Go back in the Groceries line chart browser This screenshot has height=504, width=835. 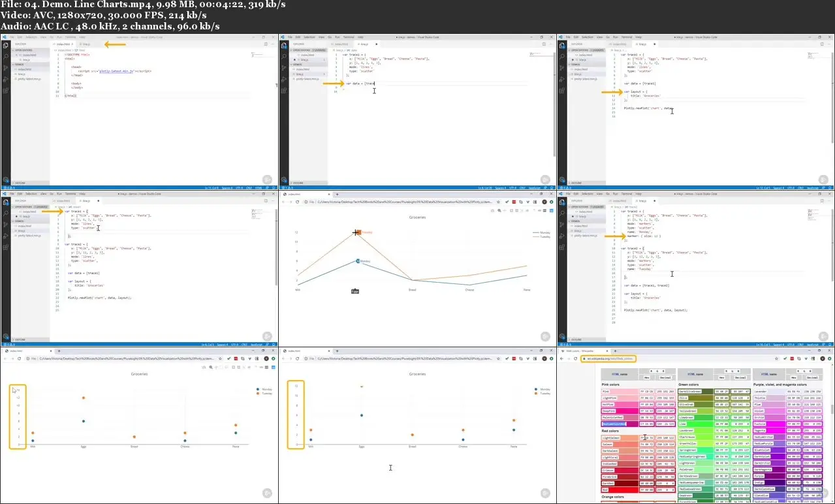coord(284,202)
